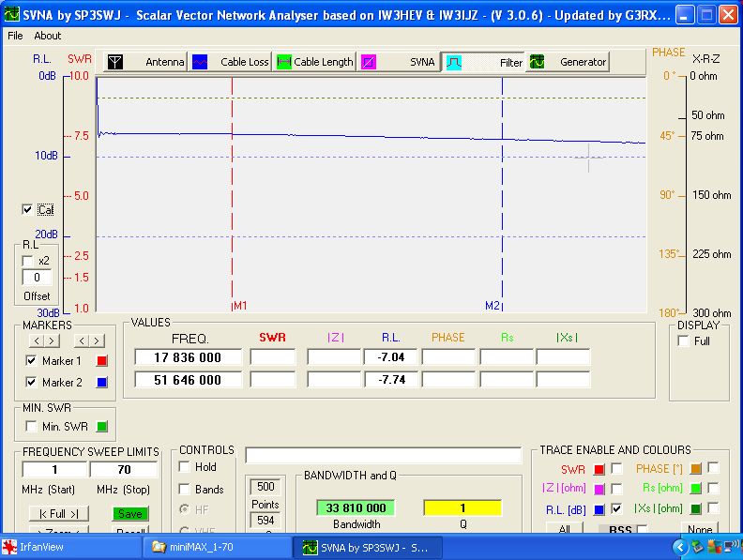Image resolution: width=743 pixels, height=560 pixels.
Task: Select the Generator mode icon
Action: click(538, 62)
